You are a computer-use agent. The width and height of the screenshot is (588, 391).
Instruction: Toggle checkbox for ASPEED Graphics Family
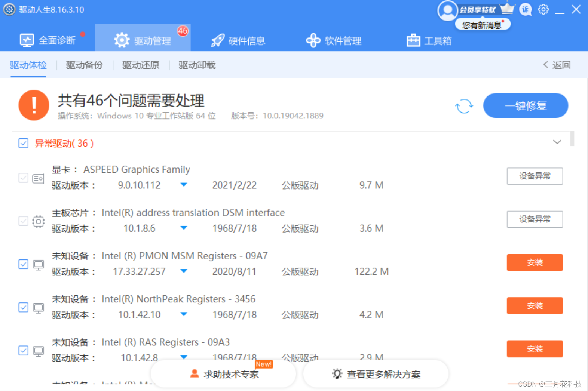pyautogui.click(x=23, y=178)
